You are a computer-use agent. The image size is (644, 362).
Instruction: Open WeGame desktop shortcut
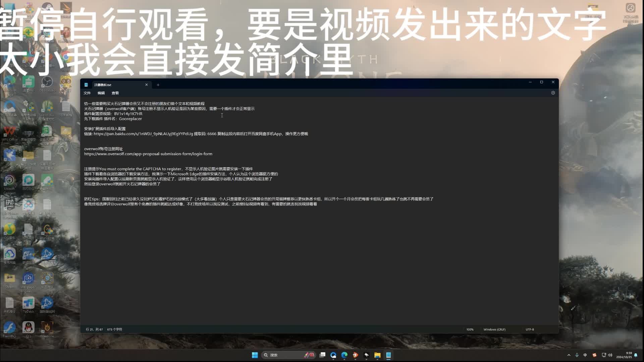[x=47, y=232]
